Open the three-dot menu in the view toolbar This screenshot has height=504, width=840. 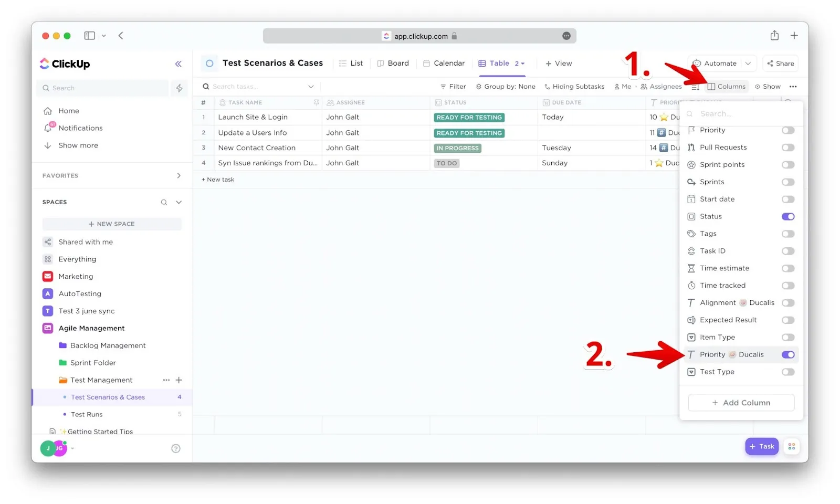pos(793,87)
